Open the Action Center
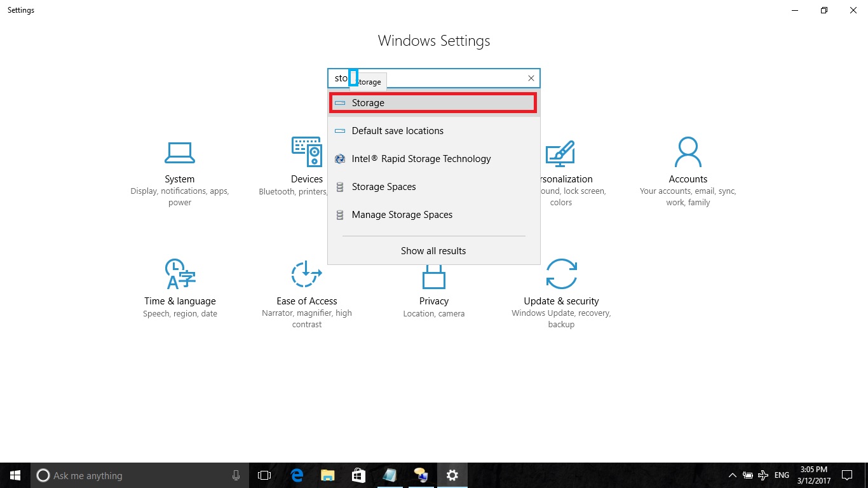 pyautogui.click(x=847, y=475)
